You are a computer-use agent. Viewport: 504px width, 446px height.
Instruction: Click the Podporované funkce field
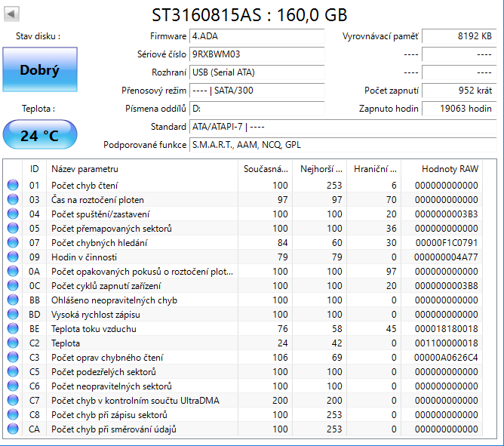tap(343, 145)
